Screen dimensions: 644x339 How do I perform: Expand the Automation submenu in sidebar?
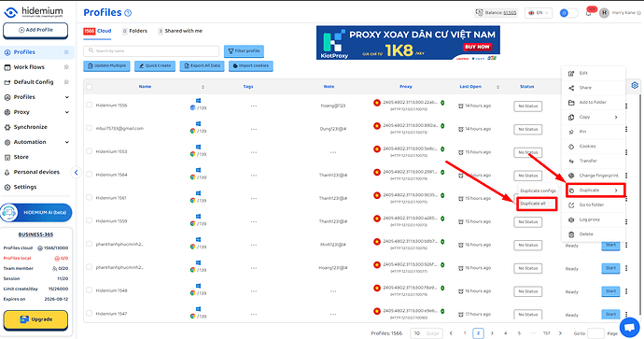pos(67,142)
